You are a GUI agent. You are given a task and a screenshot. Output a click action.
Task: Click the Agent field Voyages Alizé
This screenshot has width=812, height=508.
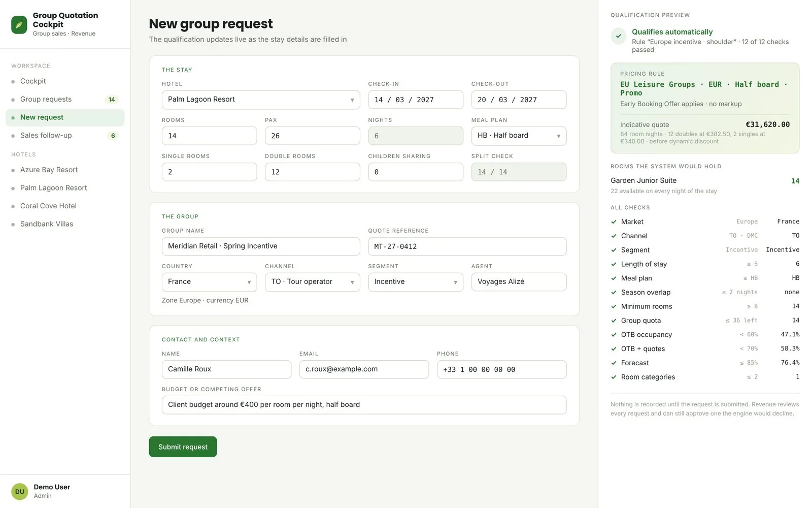click(x=519, y=282)
